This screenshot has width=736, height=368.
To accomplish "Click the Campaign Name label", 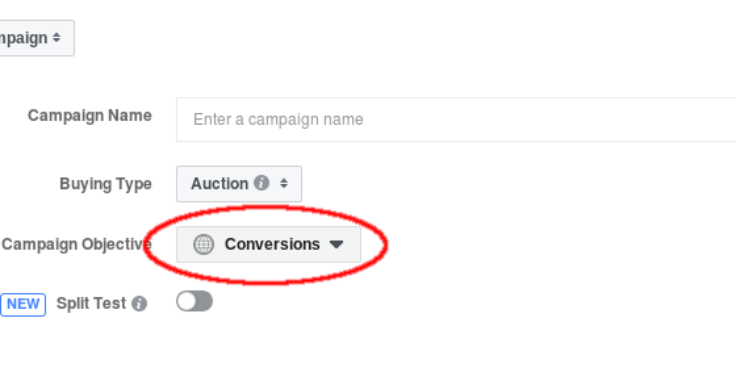I will click(x=90, y=115).
